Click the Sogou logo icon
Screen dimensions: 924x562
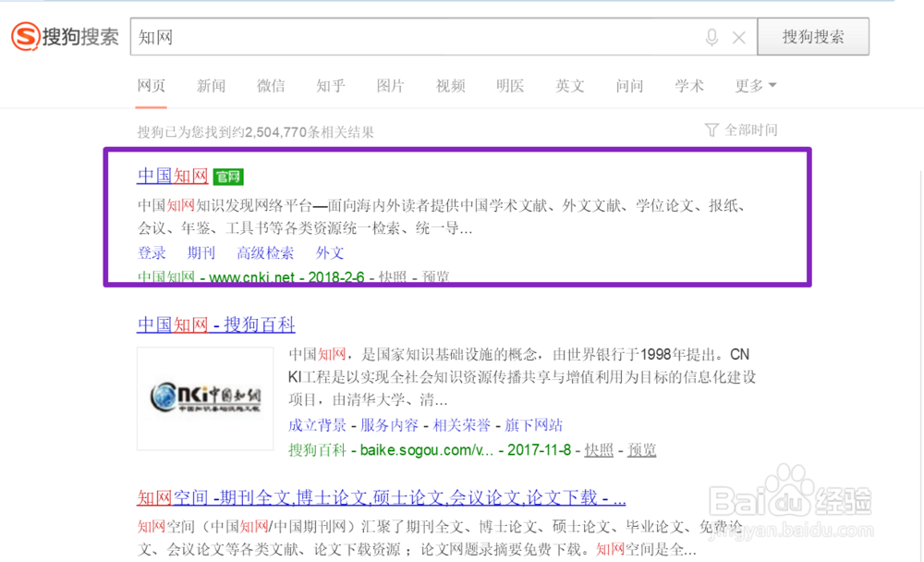pyautogui.click(x=26, y=37)
